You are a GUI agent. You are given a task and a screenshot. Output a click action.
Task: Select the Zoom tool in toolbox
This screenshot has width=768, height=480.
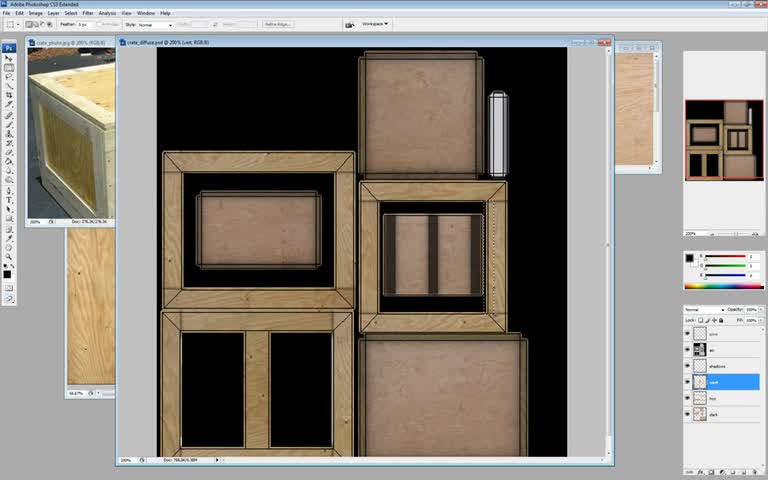[9, 254]
